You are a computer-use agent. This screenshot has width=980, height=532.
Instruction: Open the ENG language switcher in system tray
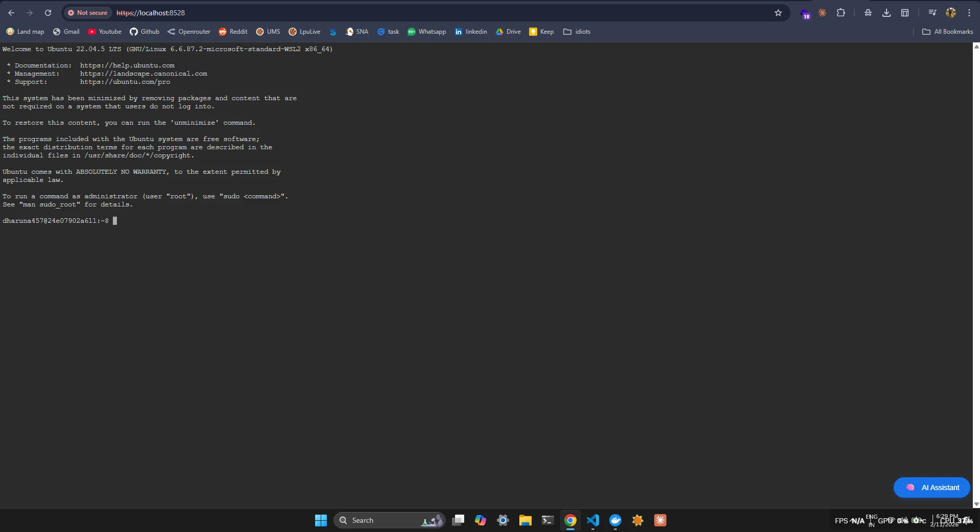coord(872,520)
